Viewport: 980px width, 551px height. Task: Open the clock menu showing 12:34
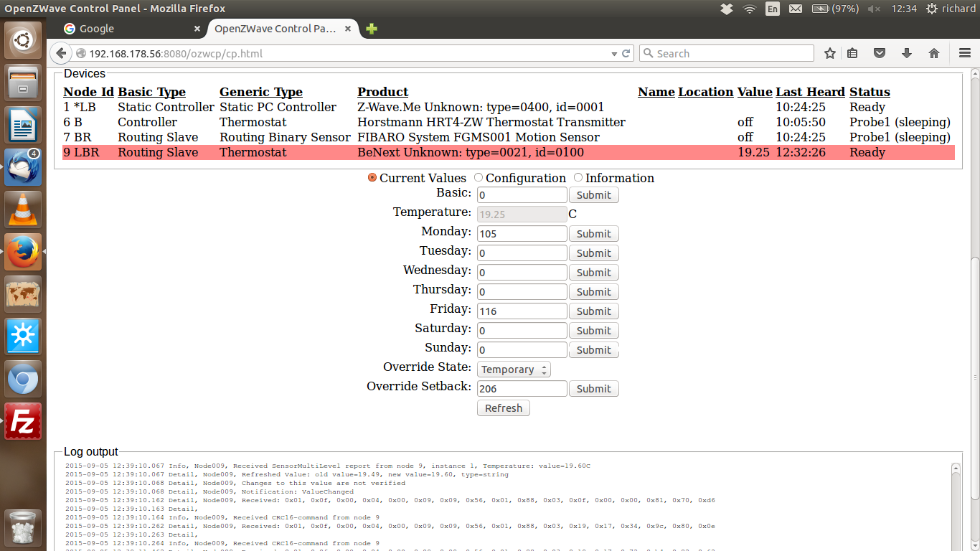(903, 9)
